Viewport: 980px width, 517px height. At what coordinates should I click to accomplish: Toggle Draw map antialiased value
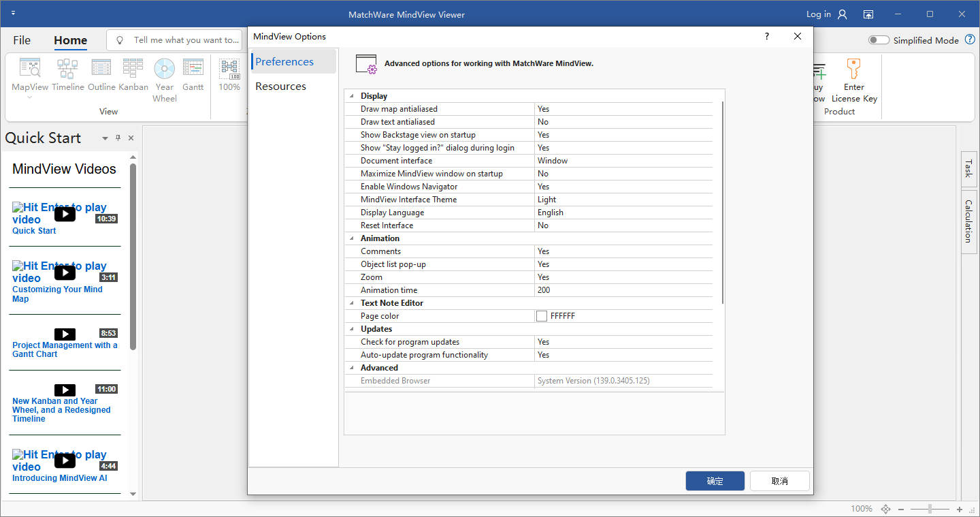click(x=623, y=109)
